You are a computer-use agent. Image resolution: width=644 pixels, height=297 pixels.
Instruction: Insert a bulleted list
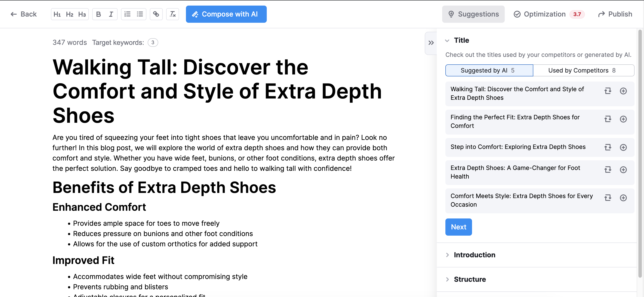pos(140,14)
